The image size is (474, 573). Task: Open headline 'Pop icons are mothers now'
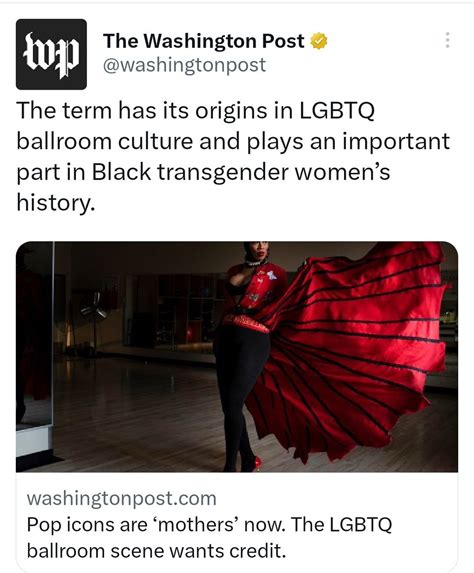209,525
